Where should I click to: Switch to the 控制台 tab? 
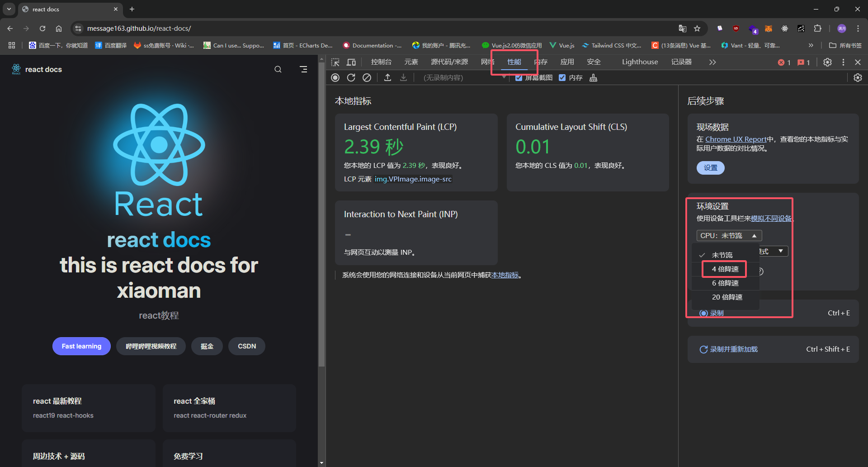381,62
